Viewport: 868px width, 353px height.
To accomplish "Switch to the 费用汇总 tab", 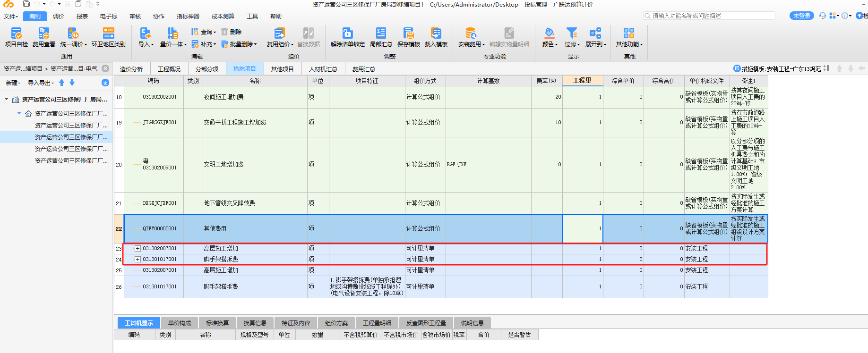I will tap(364, 69).
